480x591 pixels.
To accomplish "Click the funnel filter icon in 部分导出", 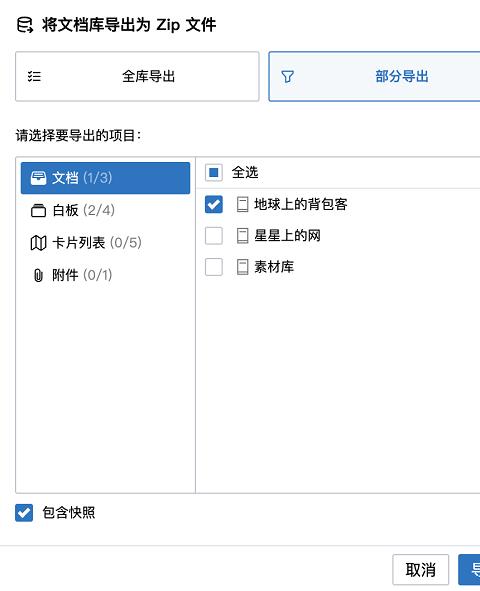I will click(x=287, y=77).
